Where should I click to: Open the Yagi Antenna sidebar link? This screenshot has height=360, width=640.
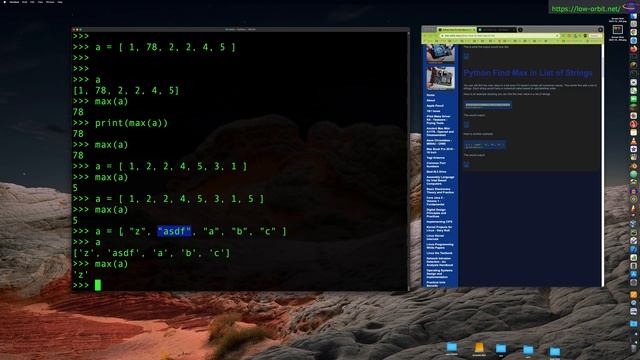[x=436, y=158]
